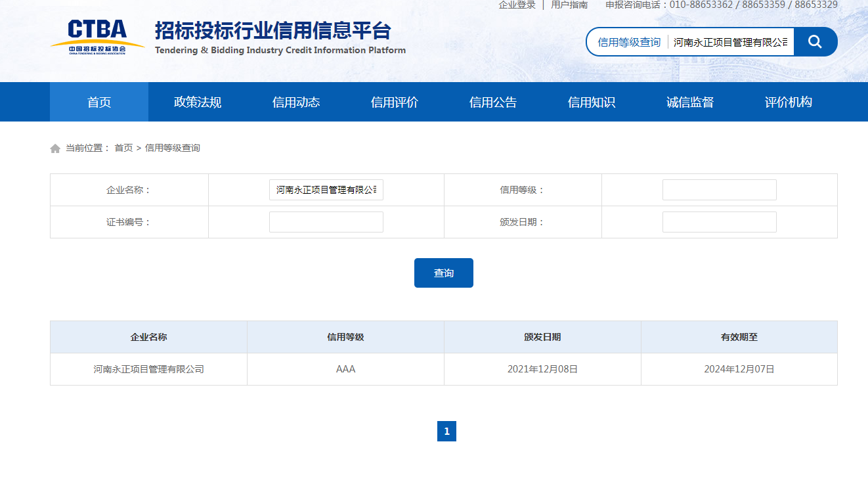Select the 颁发日期 input field

719,222
